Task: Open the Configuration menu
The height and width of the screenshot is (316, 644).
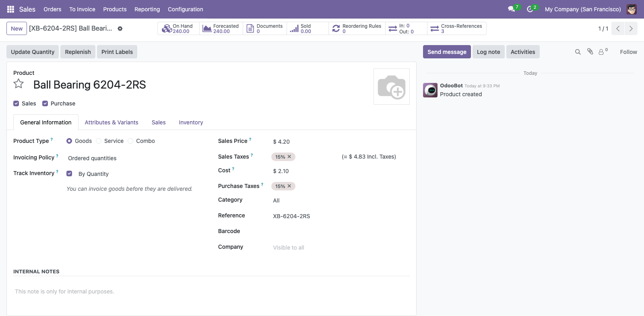Action: pos(186,9)
